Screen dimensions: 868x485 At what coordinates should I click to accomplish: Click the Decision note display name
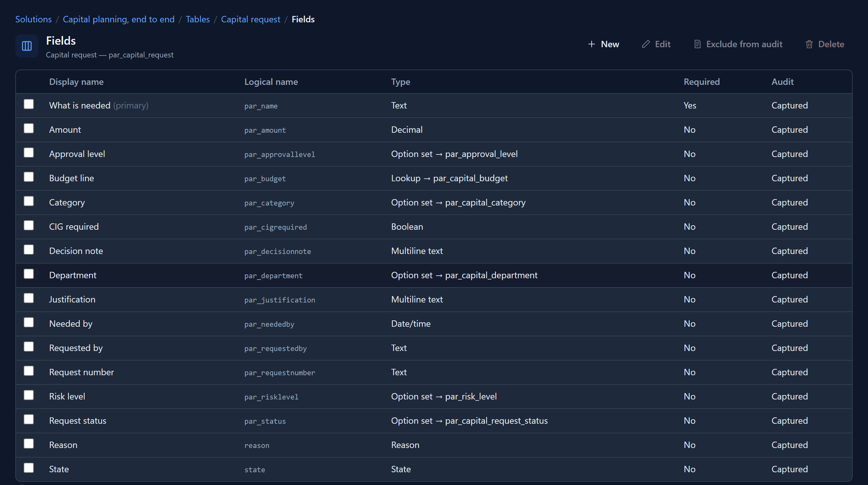[x=76, y=251]
